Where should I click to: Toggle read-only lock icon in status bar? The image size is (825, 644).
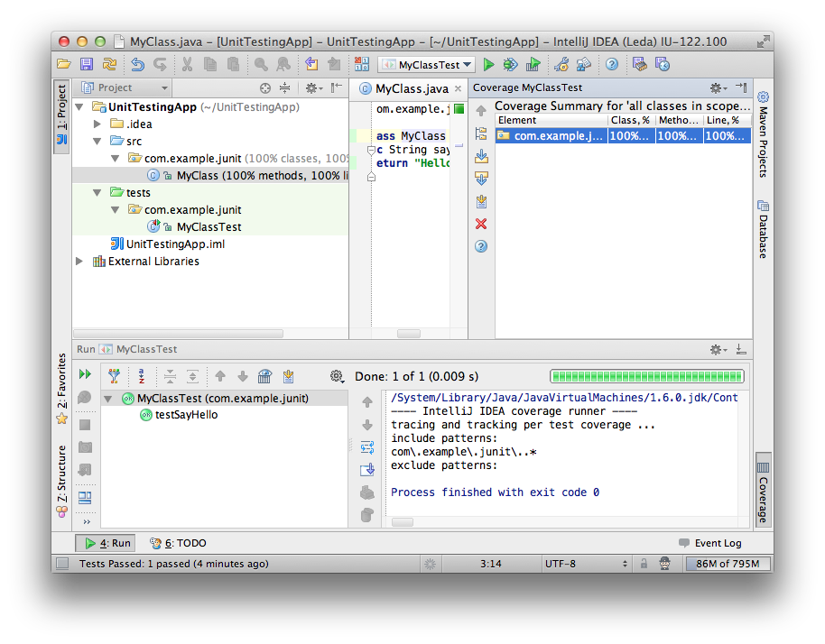click(644, 564)
